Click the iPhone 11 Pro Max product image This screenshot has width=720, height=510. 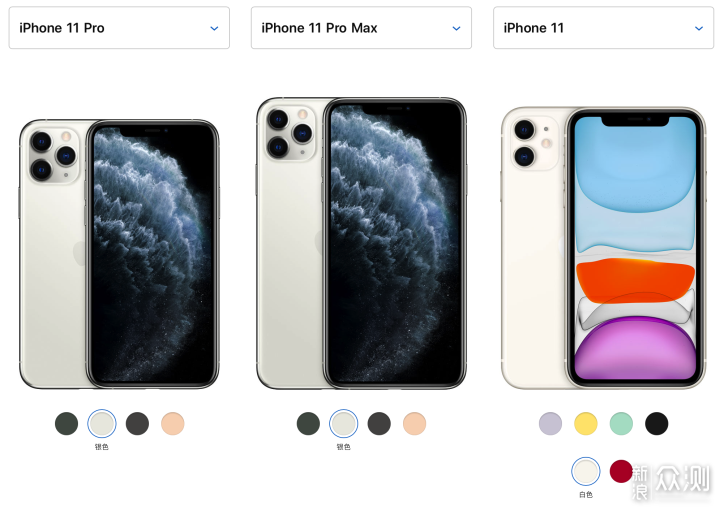coord(361,243)
